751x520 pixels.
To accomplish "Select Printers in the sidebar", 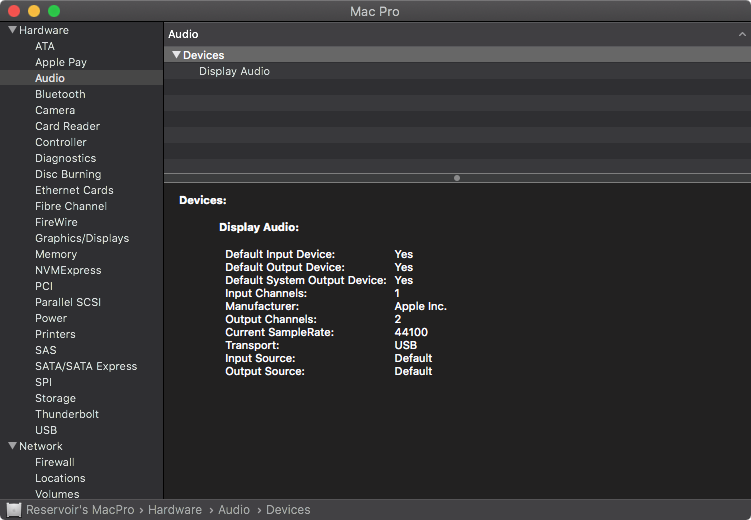I will 55,334.
